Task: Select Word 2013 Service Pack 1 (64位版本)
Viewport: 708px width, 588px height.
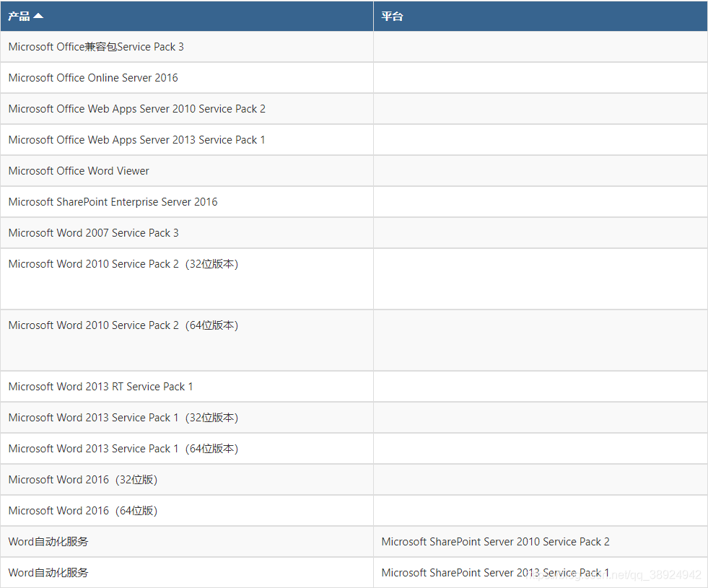Action: point(123,449)
